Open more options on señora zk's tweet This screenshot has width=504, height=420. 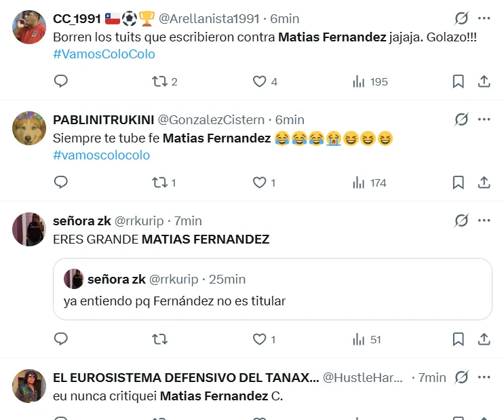click(x=484, y=221)
